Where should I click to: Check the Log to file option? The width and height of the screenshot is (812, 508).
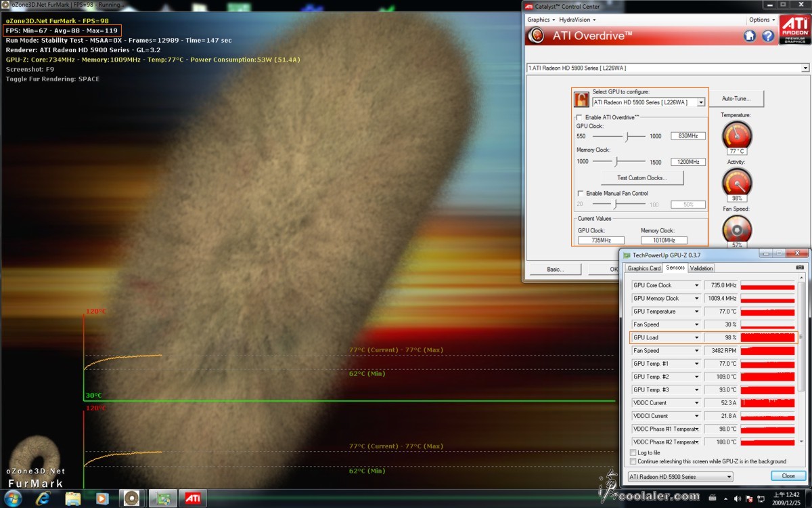633,452
